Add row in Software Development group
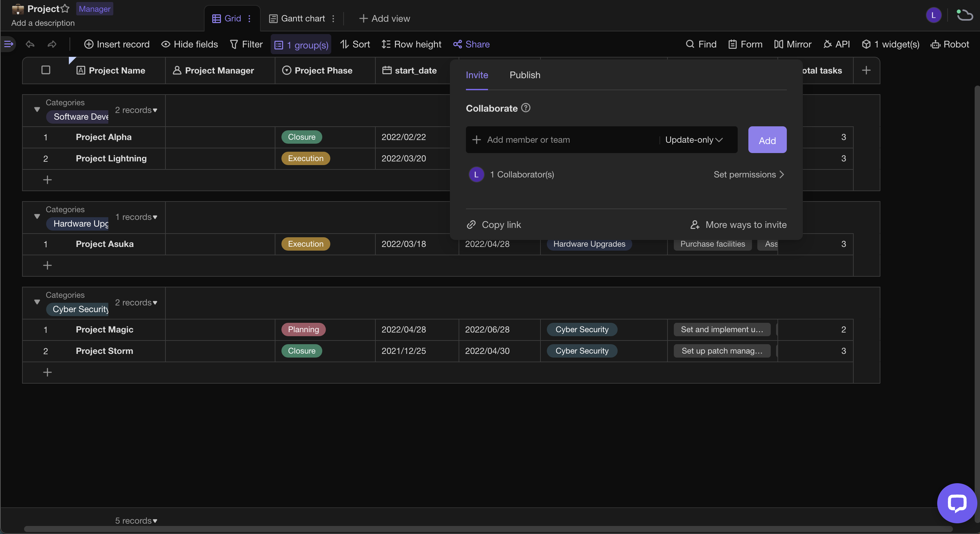 click(x=47, y=180)
